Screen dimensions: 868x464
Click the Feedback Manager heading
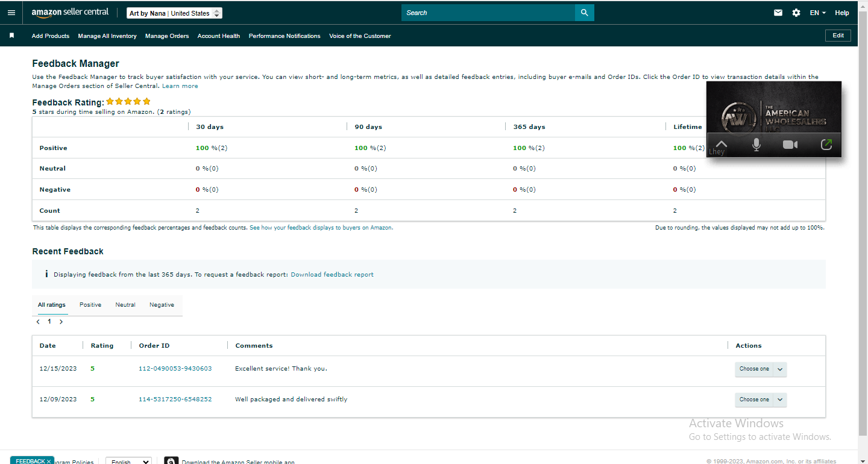click(x=76, y=64)
